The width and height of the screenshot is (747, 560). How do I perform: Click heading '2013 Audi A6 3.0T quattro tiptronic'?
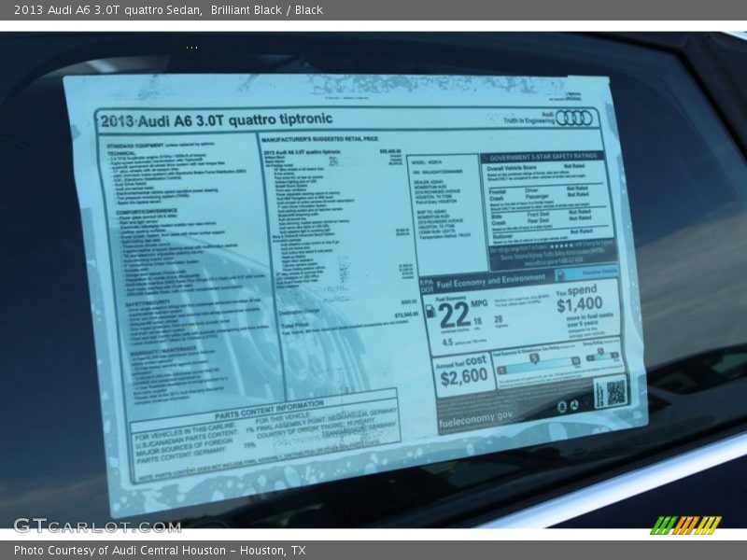(217, 120)
